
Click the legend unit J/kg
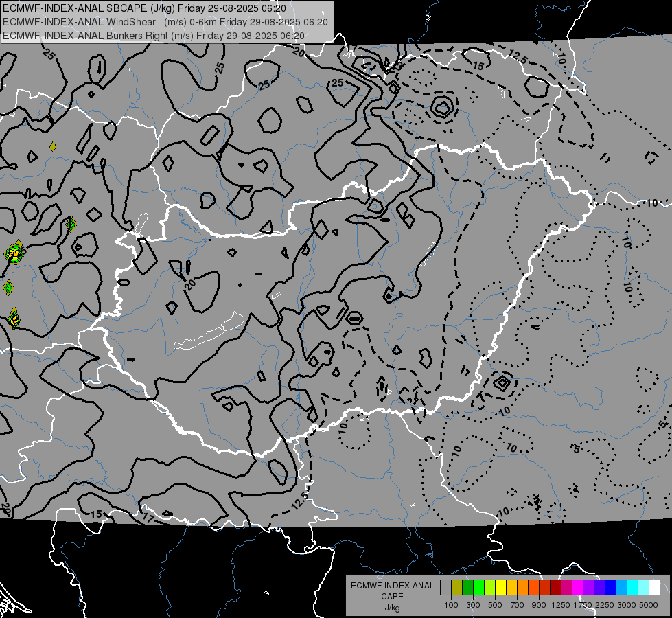coord(392,608)
